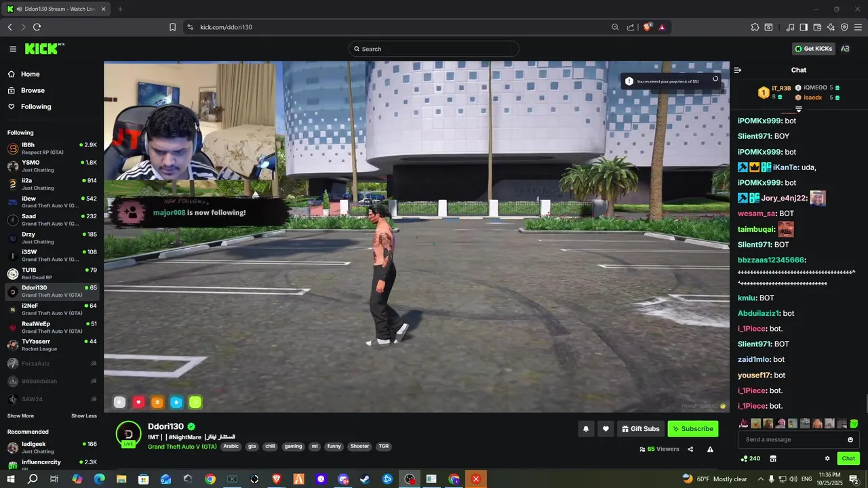
Task: Open the user avatar at top right
Action: click(845, 49)
